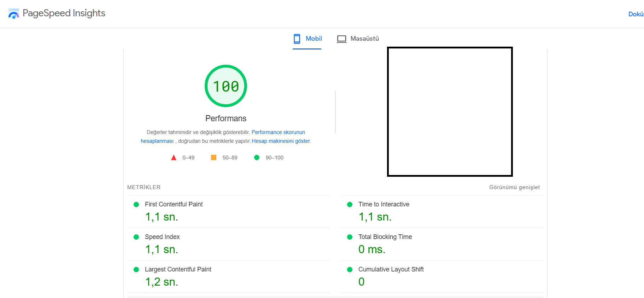Open the Dokü link in header

(636, 14)
